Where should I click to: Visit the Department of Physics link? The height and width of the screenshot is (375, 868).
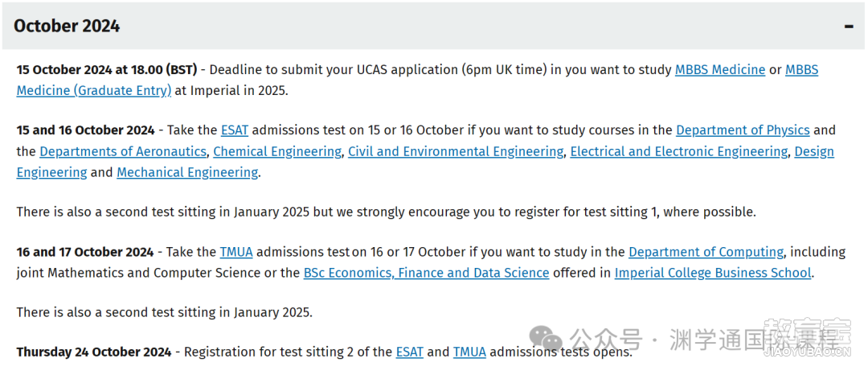tap(743, 130)
